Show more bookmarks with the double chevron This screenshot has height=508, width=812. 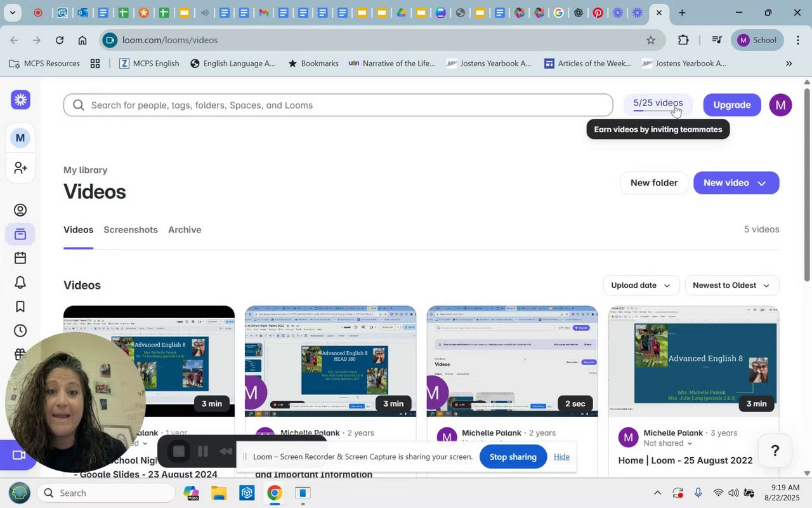789,63
